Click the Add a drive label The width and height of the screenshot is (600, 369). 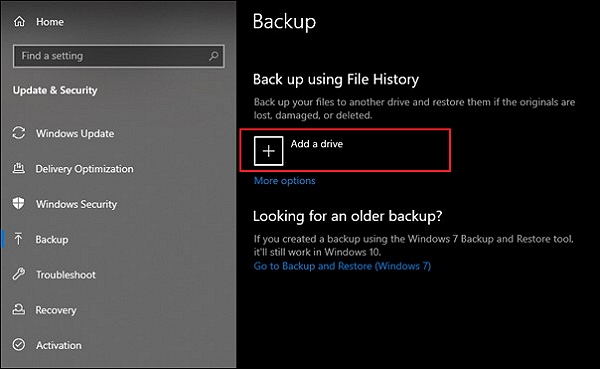[317, 144]
